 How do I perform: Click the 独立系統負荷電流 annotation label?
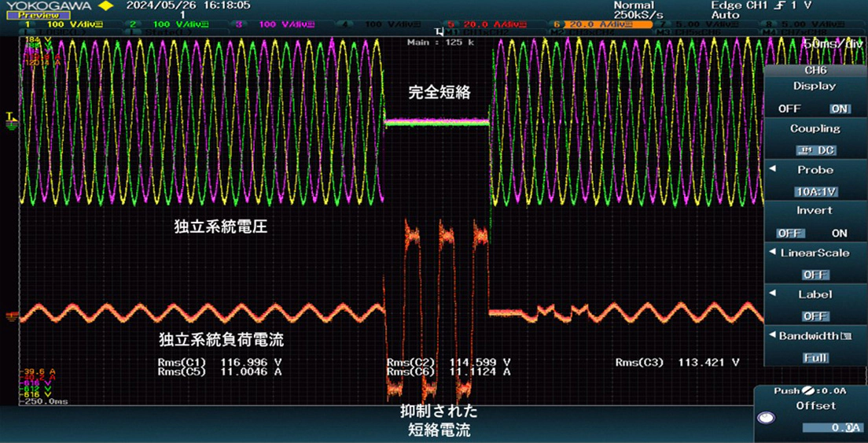point(222,338)
